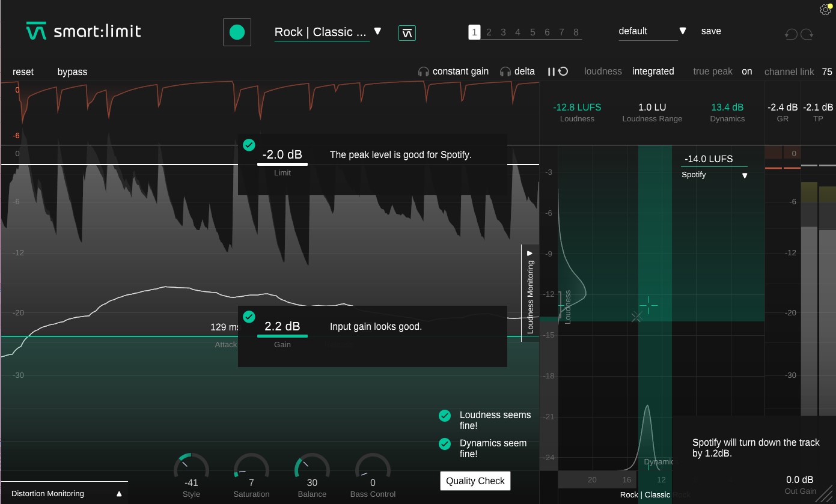Click the channel link value 75

(828, 72)
